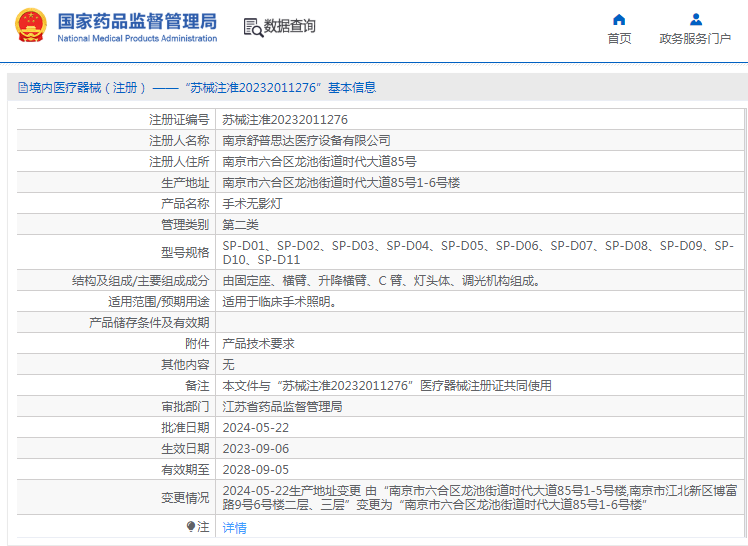Image resolution: width=748 pixels, height=546 pixels.
Task: Select expiry date 2028-09-05
Action: [256, 470]
